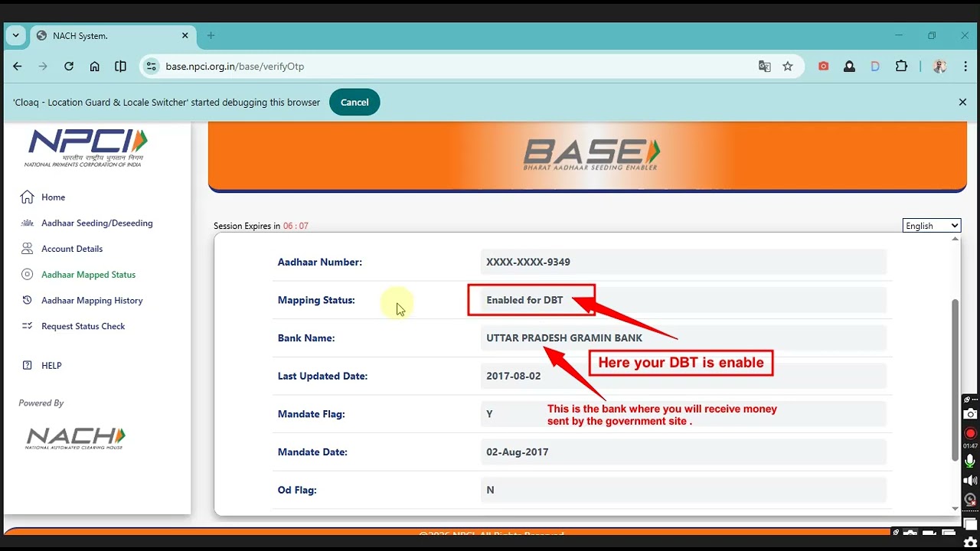
Task: Click the Google Translate icon
Action: click(764, 67)
